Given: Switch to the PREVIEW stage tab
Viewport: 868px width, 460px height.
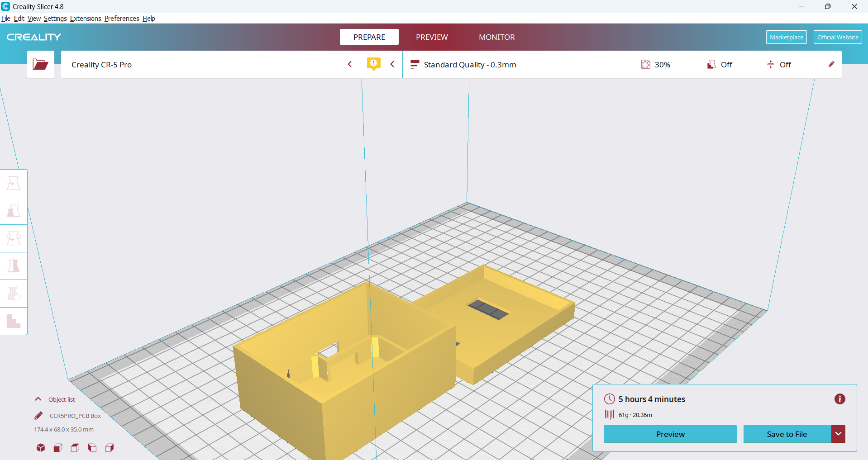Looking at the screenshot, I should (432, 37).
